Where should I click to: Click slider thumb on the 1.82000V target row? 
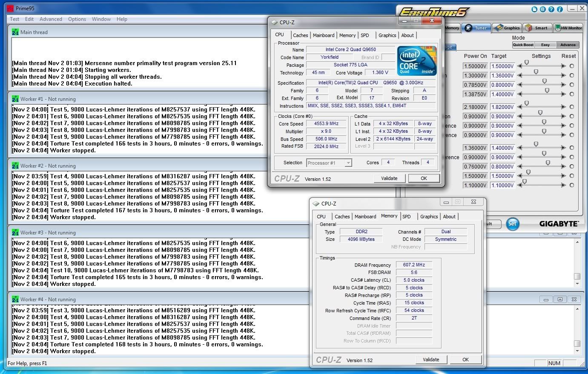point(527,103)
